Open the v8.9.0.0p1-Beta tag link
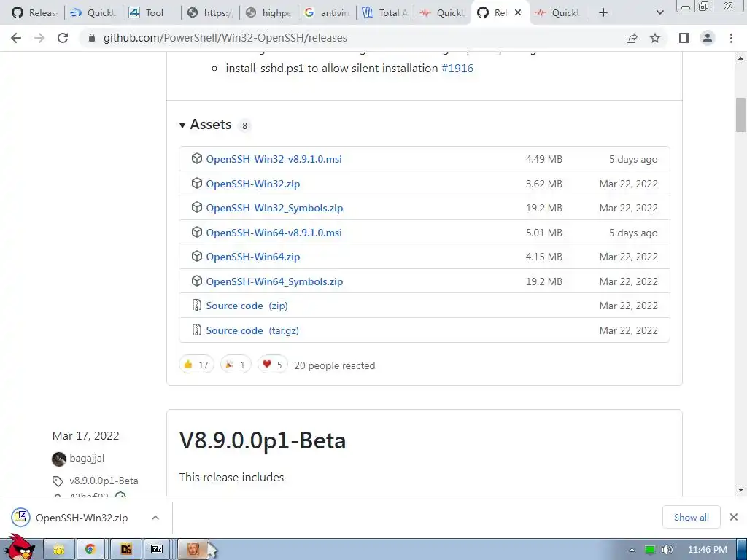This screenshot has width=747, height=560. [x=104, y=481]
